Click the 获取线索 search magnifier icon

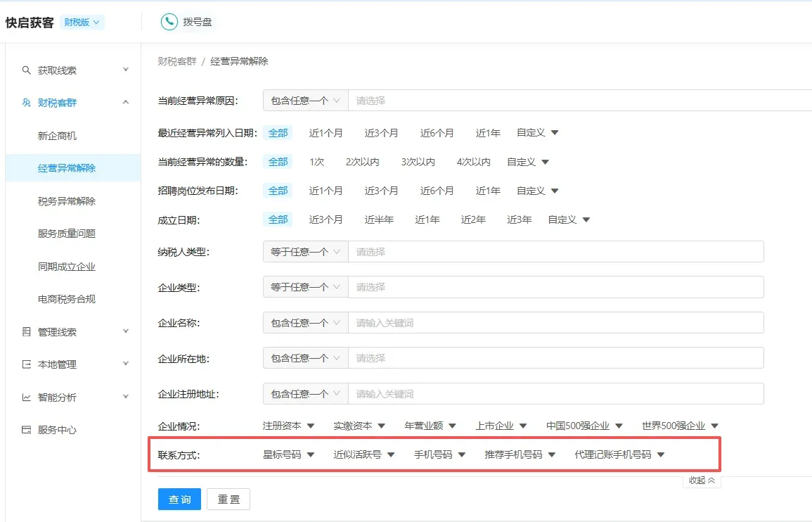tap(26, 70)
